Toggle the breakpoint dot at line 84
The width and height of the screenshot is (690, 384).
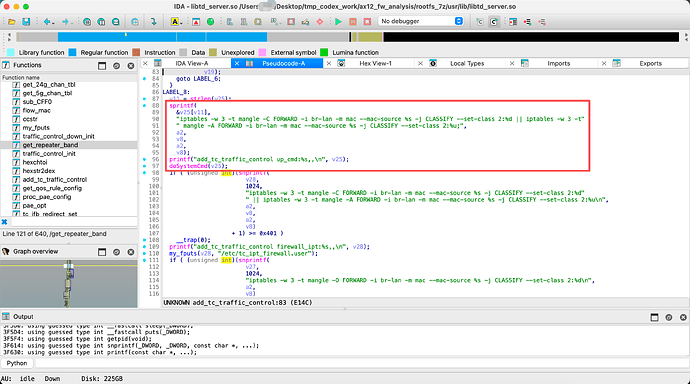(x=144, y=79)
